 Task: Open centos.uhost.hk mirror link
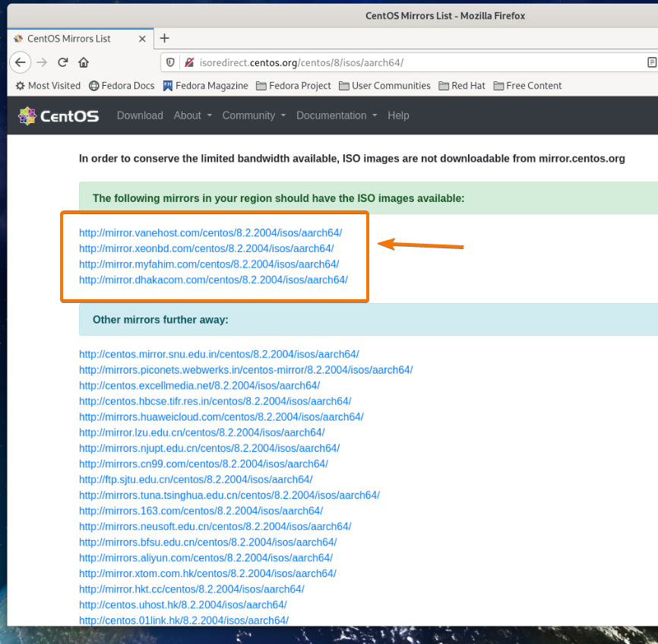182,605
